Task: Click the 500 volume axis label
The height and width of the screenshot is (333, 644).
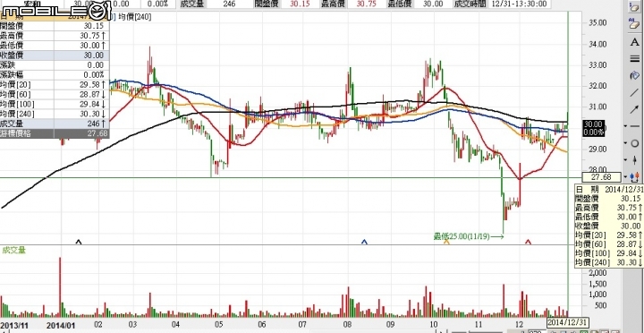Action: click(x=601, y=305)
